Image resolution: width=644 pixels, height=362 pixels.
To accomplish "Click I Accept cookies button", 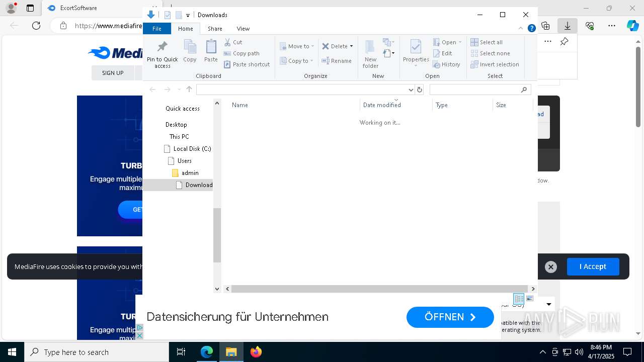I will coord(593,266).
